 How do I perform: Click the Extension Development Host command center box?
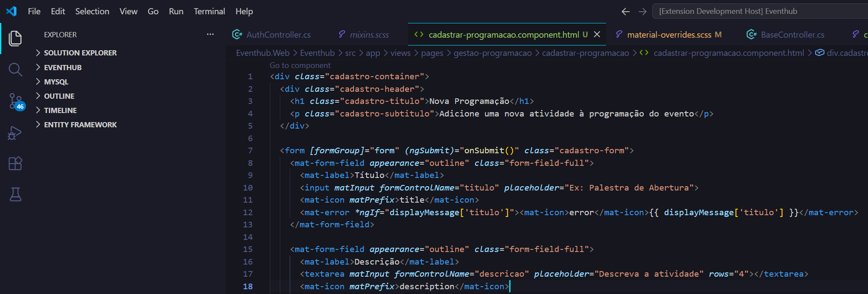[x=760, y=12]
